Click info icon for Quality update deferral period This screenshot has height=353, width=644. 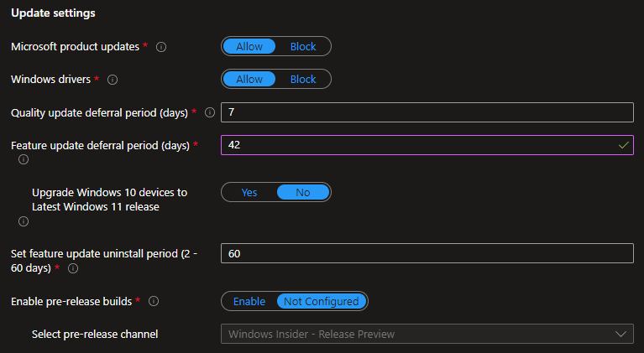[209, 112]
